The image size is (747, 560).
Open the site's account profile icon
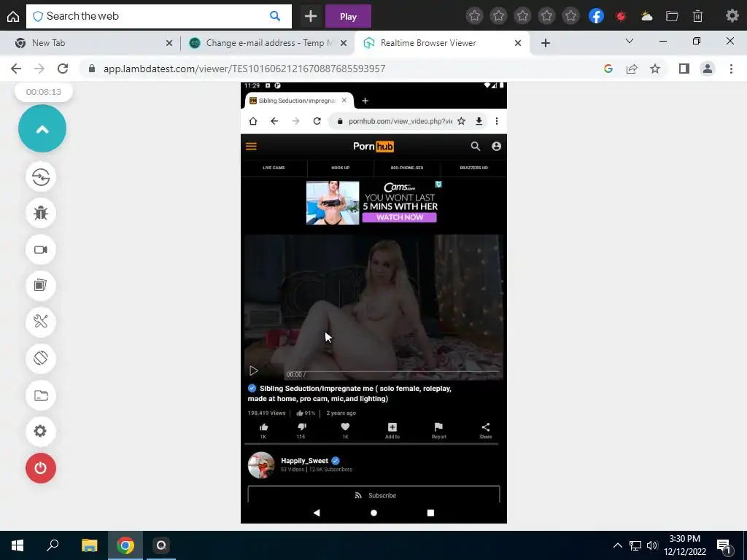(496, 146)
